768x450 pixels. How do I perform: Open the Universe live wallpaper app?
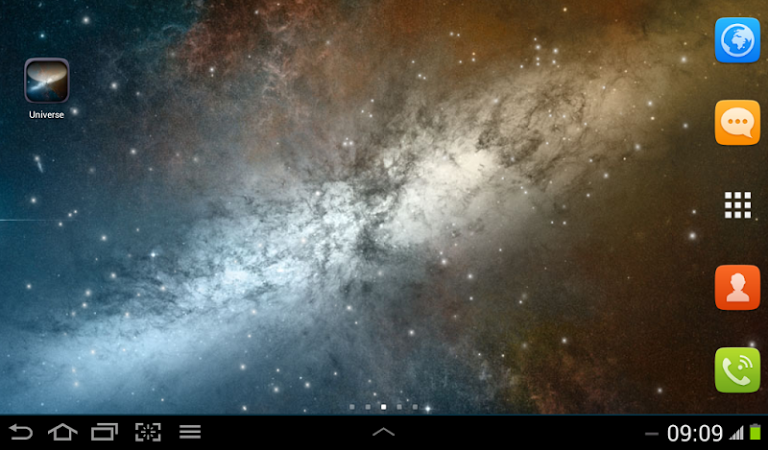click(x=46, y=82)
